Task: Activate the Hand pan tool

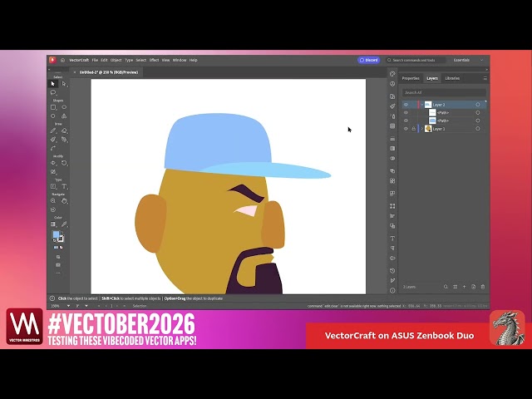Action: pyautogui.click(x=64, y=201)
